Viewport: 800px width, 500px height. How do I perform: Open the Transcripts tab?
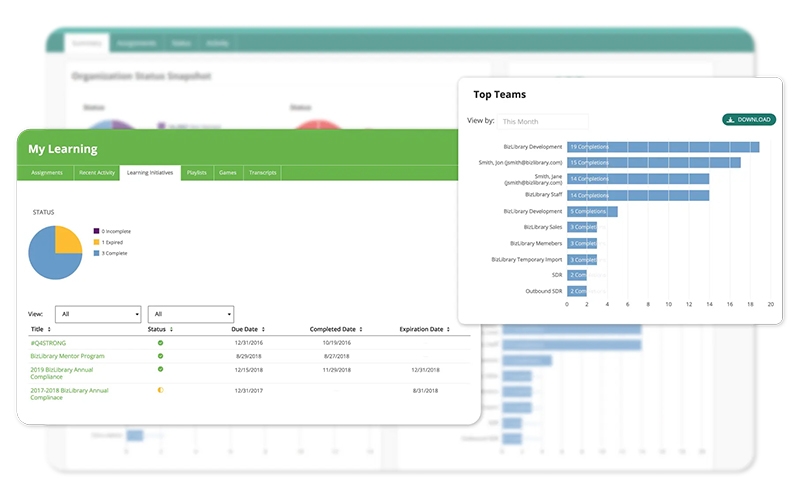(262, 173)
